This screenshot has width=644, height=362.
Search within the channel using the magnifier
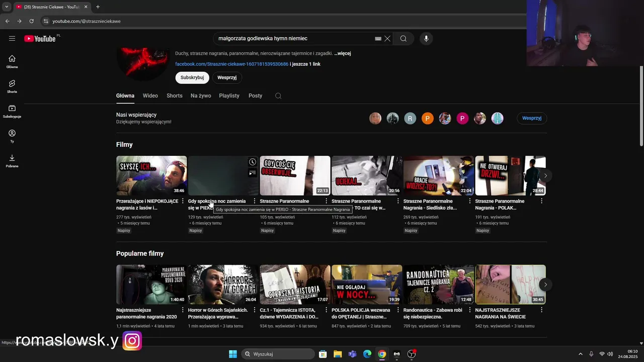[278, 96]
